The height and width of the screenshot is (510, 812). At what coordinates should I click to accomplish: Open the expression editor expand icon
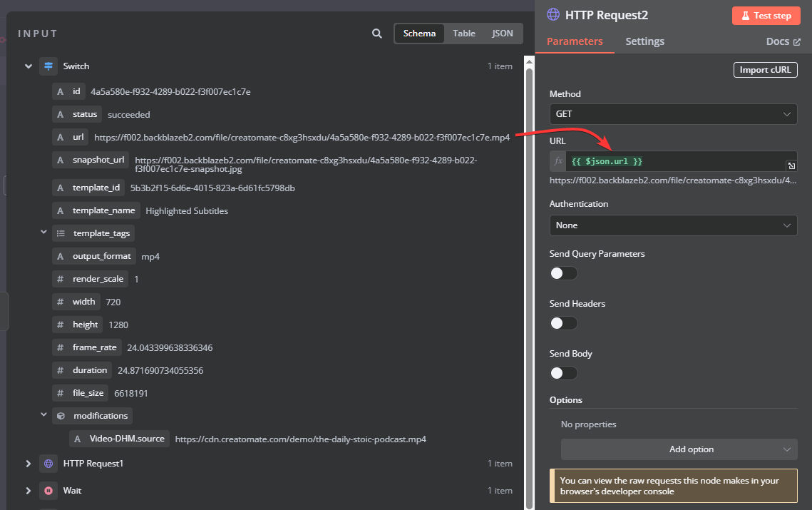pyautogui.click(x=791, y=166)
